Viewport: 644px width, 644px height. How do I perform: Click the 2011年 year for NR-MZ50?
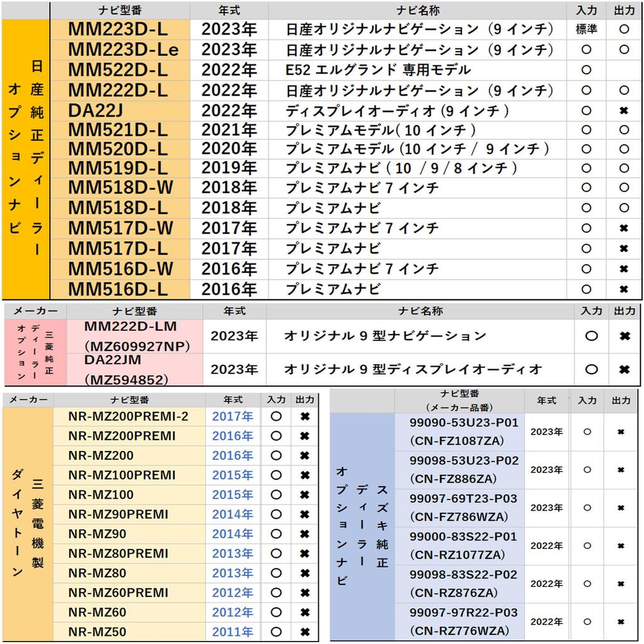click(233, 631)
